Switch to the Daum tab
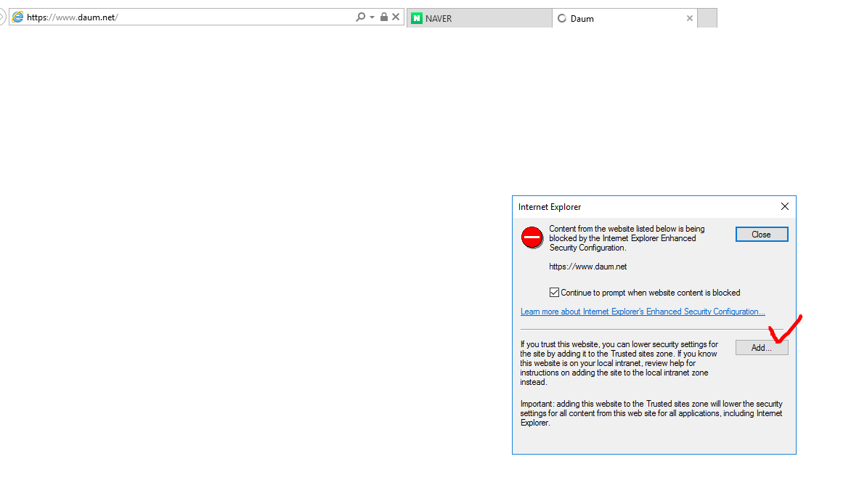Screen dimensions: 859x504 pos(624,18)
